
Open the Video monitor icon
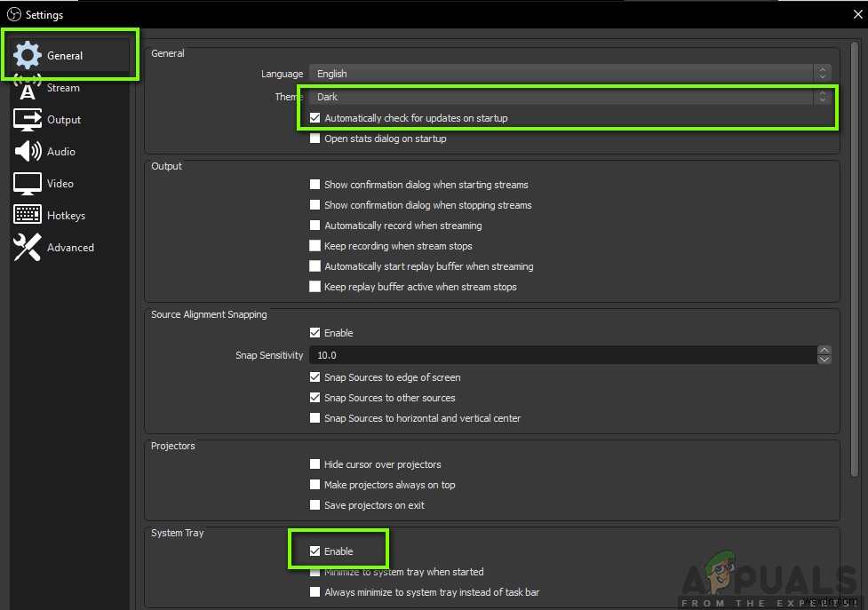28,184
